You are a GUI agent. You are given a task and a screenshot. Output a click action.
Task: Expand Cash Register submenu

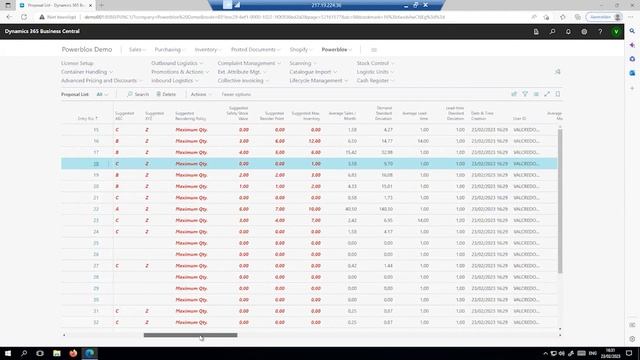tap(376, 80)
